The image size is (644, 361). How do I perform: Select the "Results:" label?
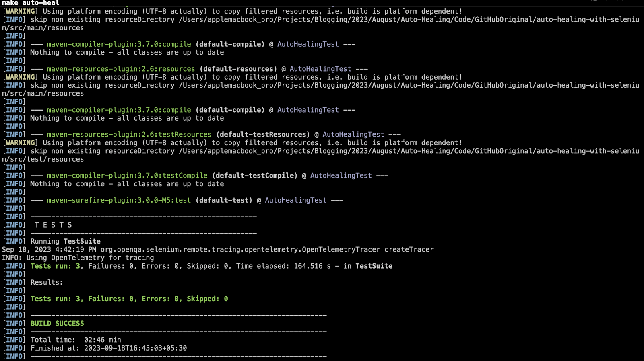(47, 282)
